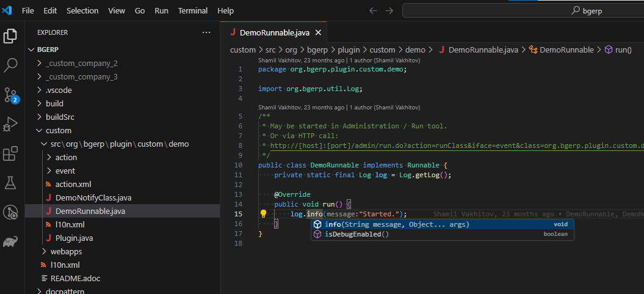Open Plugin.java in the explorer
The width and height of the screenshot is (644, 294).
coord(74,238)
